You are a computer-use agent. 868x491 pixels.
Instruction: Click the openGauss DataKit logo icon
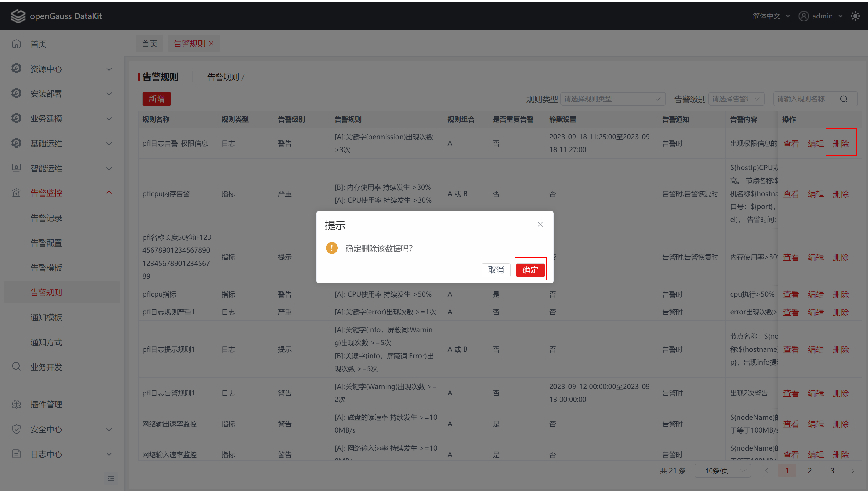tap(18, 16)
